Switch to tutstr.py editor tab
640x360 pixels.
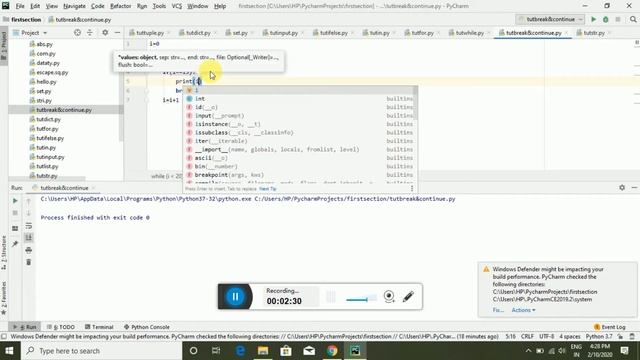click(x=593, y=33)
